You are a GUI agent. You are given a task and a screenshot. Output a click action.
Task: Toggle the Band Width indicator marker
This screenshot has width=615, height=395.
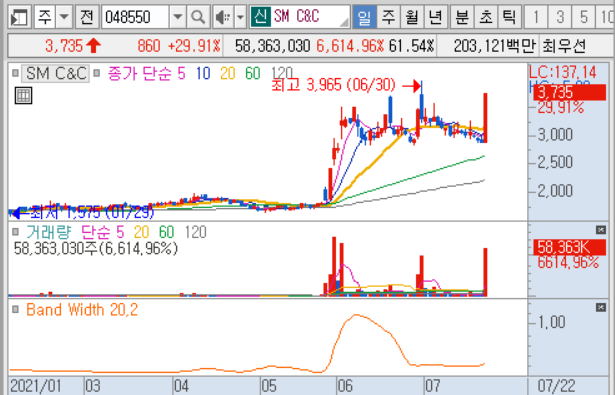pyautogui.click(x=15, y=309)
